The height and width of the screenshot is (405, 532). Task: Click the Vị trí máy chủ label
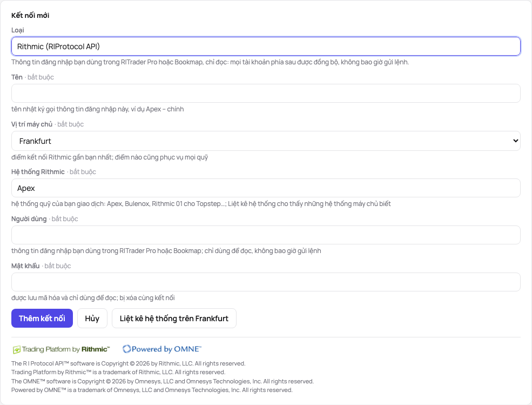32,124
